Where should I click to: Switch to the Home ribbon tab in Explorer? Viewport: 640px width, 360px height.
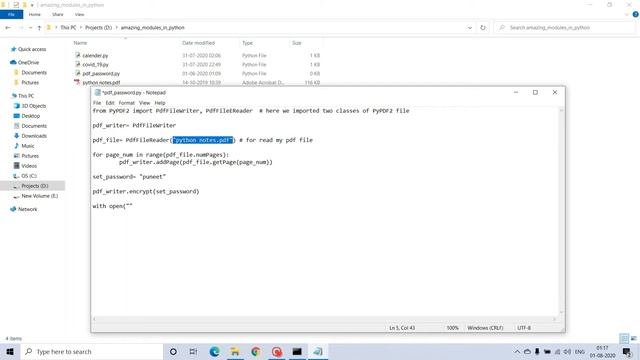pyautogui.click(x=35, y=15)
